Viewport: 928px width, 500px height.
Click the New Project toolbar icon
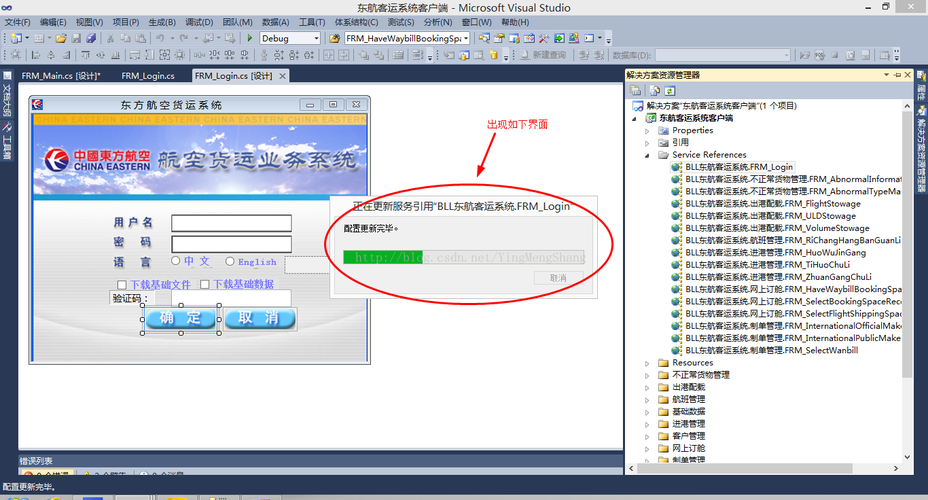coord(16,38)
